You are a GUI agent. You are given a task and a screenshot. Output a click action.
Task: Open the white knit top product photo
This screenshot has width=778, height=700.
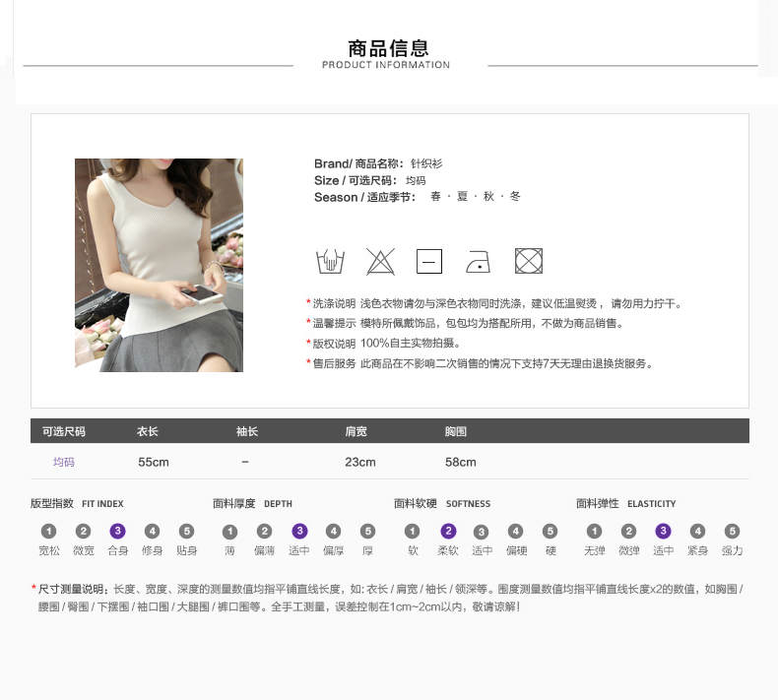pos(159,265)
